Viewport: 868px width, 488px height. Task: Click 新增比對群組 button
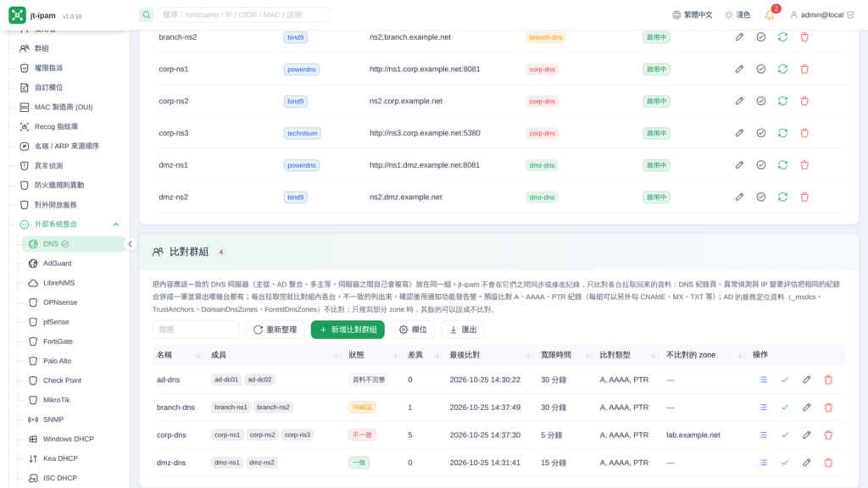348,330
